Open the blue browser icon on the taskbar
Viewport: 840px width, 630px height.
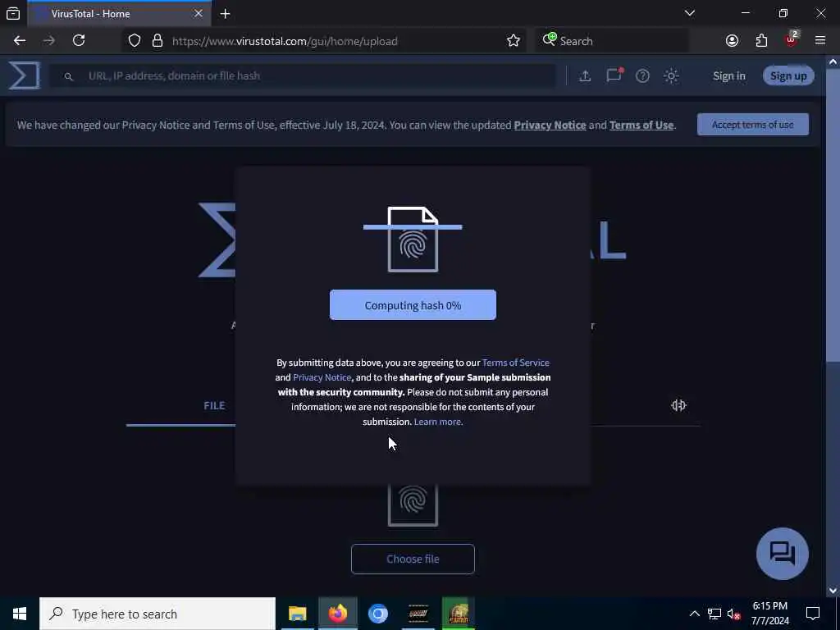377,614
